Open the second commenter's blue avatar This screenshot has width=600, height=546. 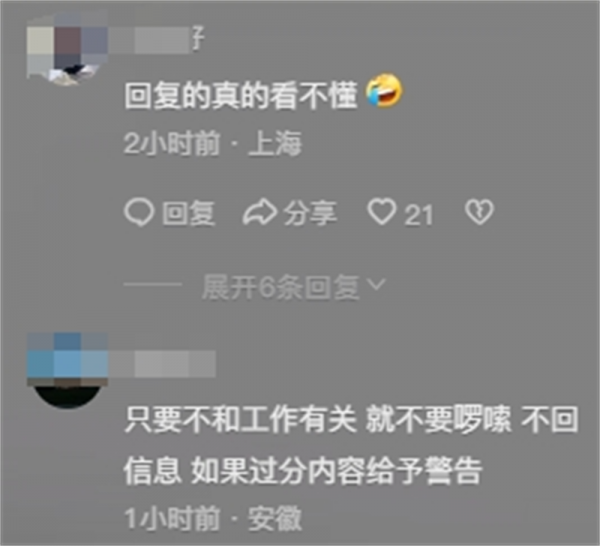click(67, 371)
